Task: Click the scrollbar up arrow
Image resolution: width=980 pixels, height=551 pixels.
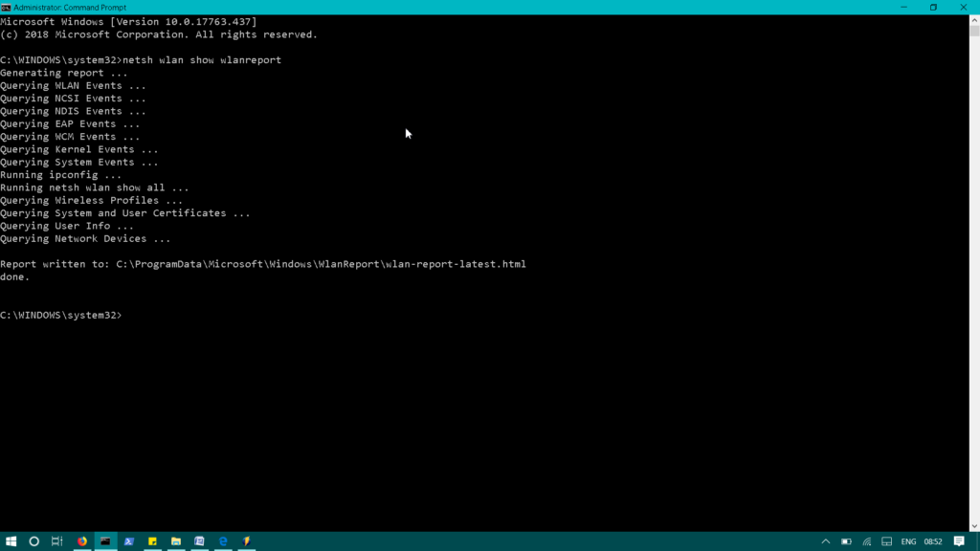Action: 974,20
